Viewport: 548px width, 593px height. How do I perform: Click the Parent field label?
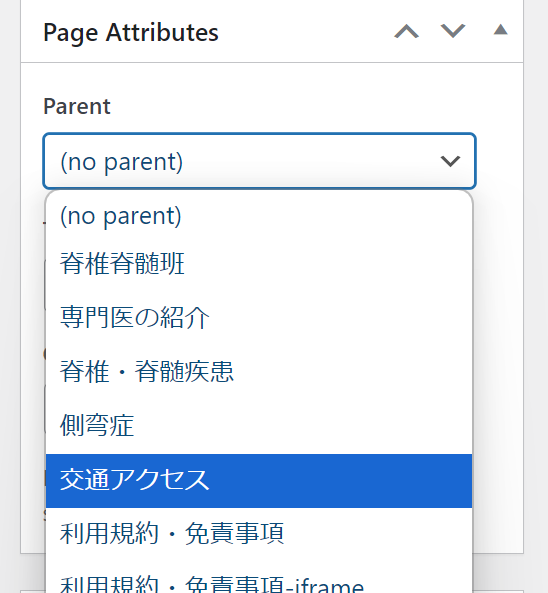pos(77,106)
